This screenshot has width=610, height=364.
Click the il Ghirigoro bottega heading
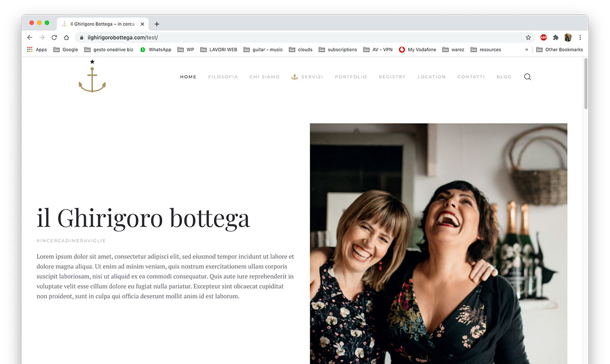143,218
